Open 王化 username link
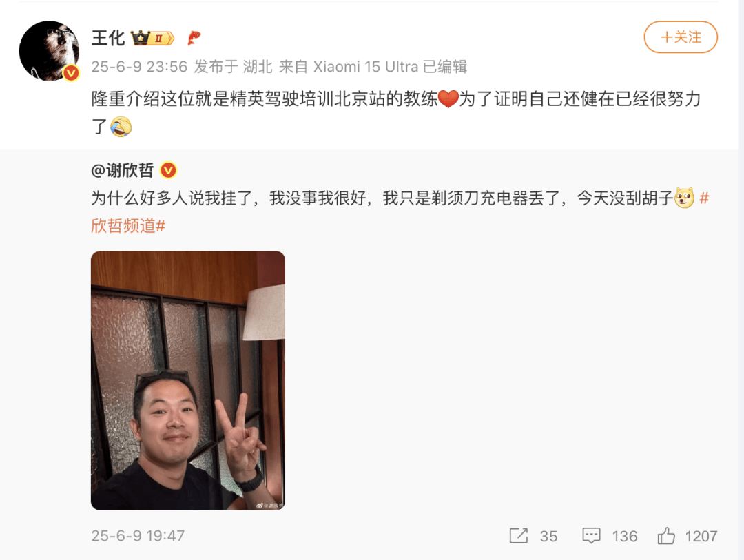 tap(108, 38)
